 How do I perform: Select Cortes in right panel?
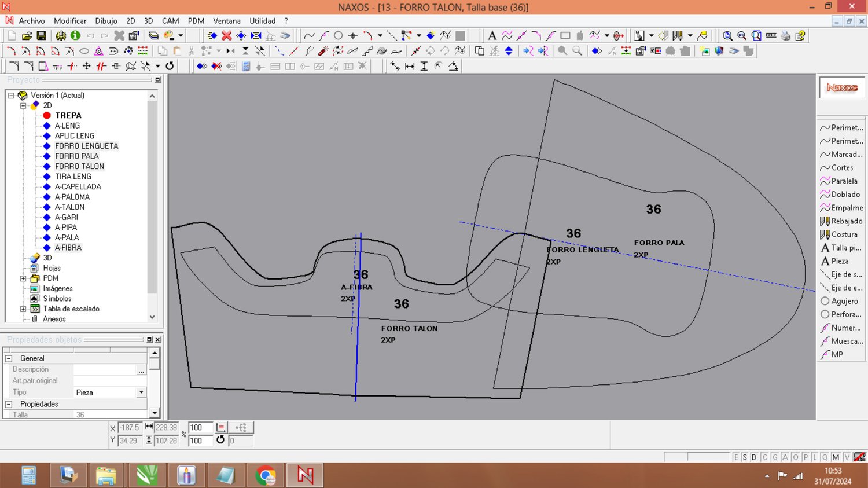click(x=837, y=168)
